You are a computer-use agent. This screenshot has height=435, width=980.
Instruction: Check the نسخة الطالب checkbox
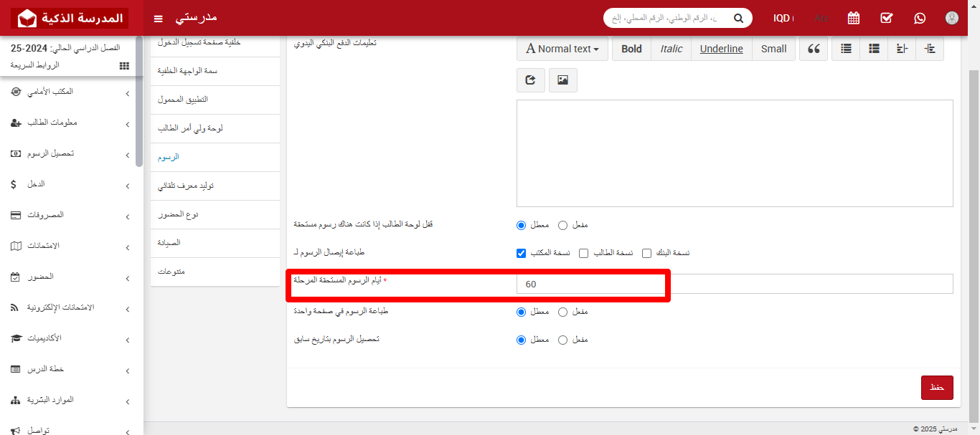[584, 253]
